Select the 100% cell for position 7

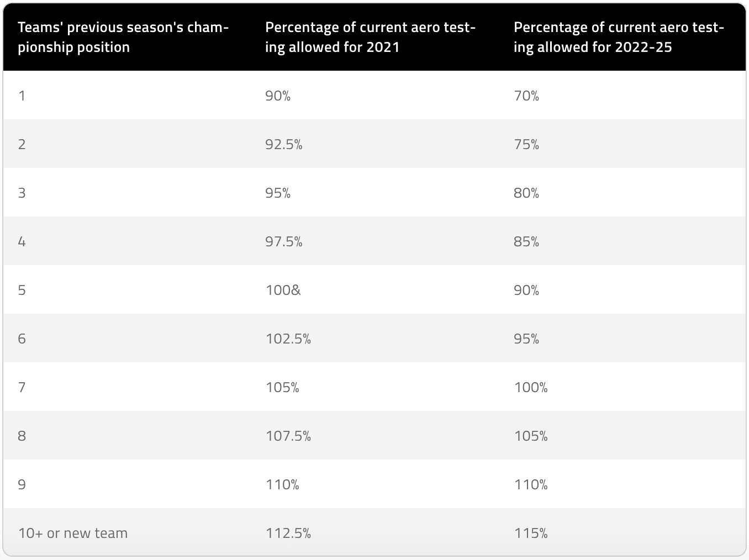pos(531,387)
